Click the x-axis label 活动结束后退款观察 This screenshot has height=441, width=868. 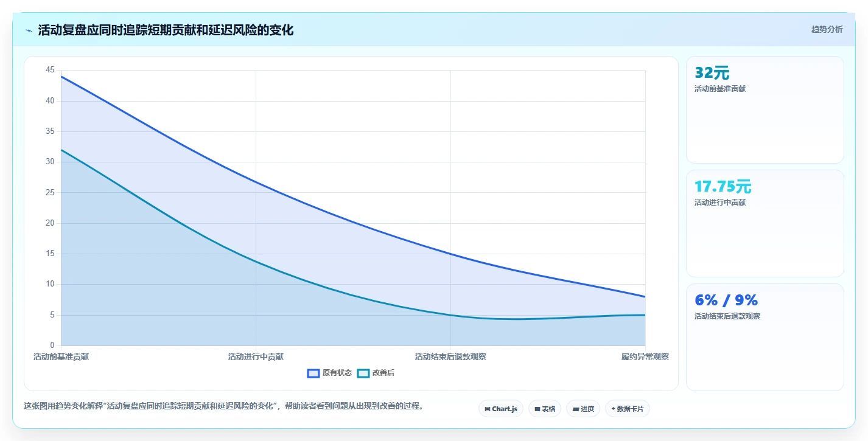tap(450, 356)
